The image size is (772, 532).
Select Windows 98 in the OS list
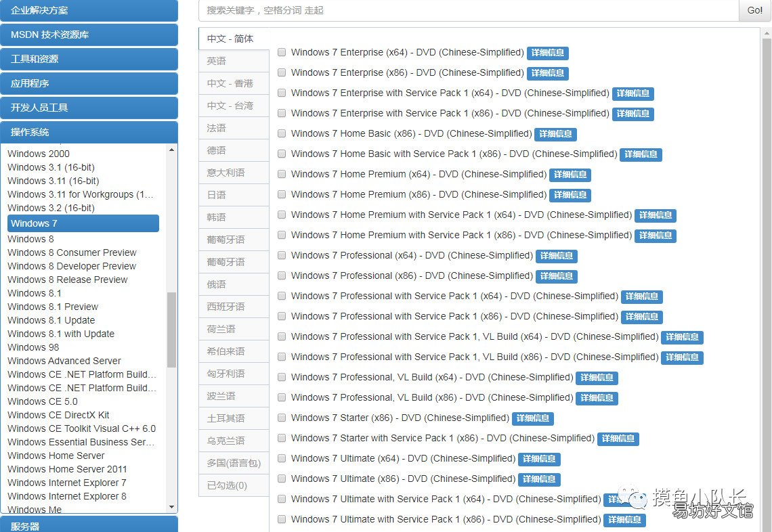(x=33, y=347)
